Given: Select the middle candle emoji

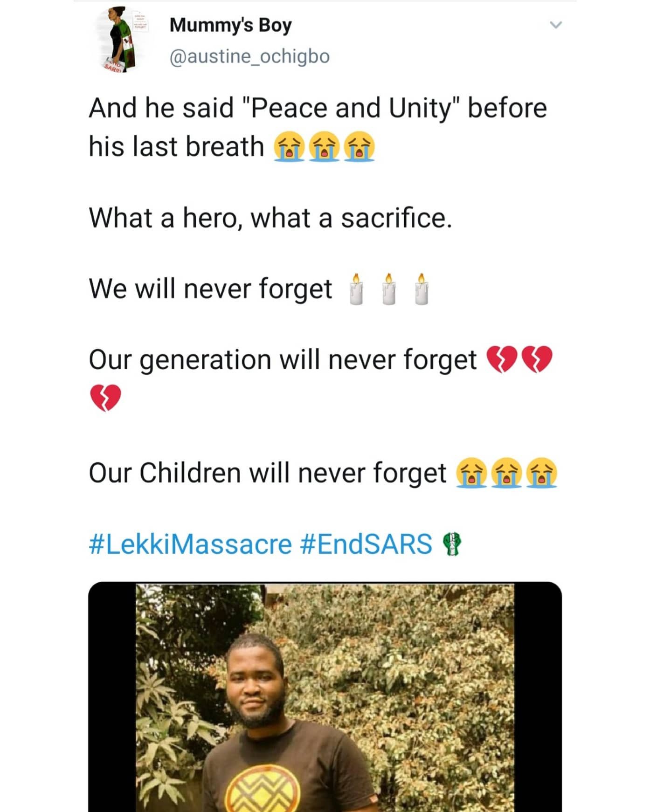Looking at the screenshot, I should click(389, 289).
